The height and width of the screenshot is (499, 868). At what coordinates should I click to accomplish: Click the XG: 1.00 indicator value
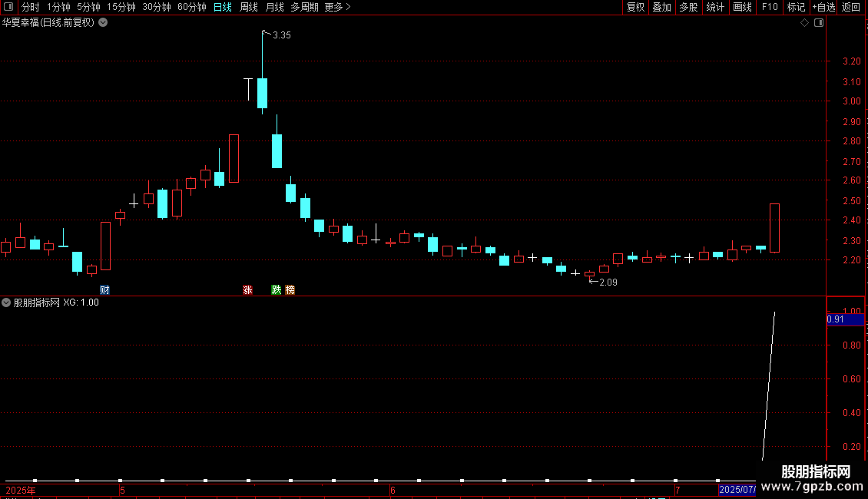pos(81,302)
